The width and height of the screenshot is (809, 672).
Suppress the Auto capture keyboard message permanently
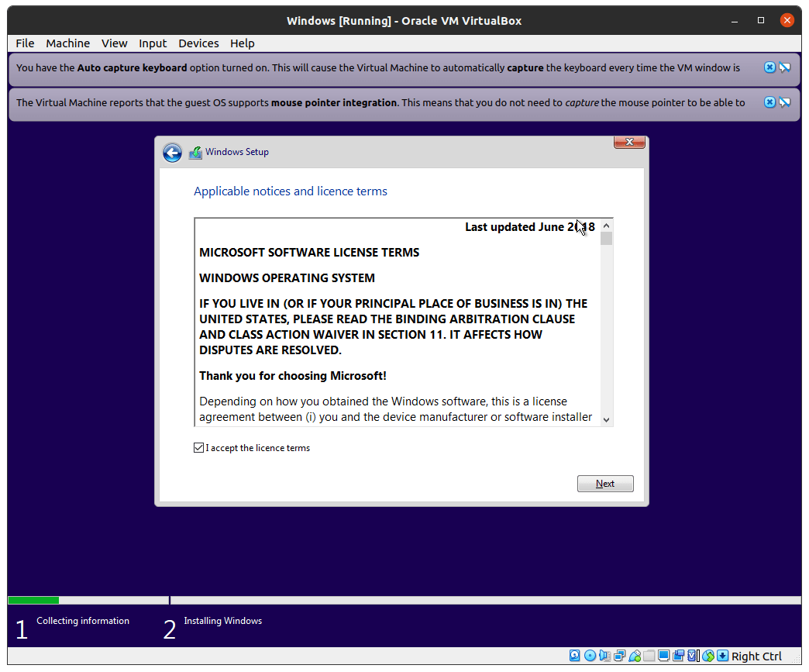785,67
